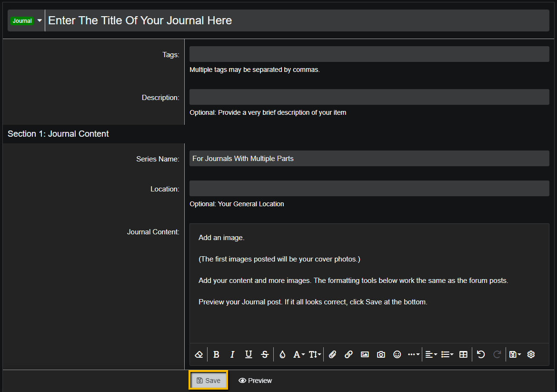
Task: Click the Location input field
Action: click(x=369, y=188)
